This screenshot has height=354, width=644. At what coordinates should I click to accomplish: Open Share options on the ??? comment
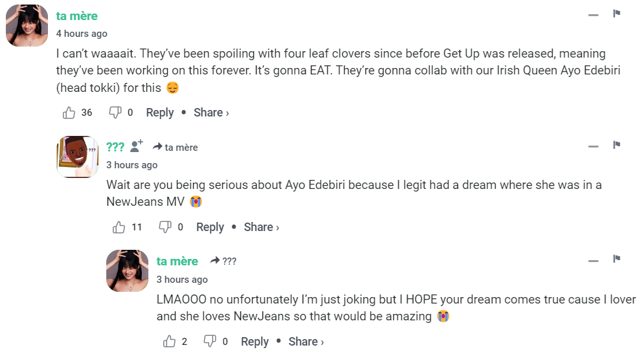pos(261,227)
